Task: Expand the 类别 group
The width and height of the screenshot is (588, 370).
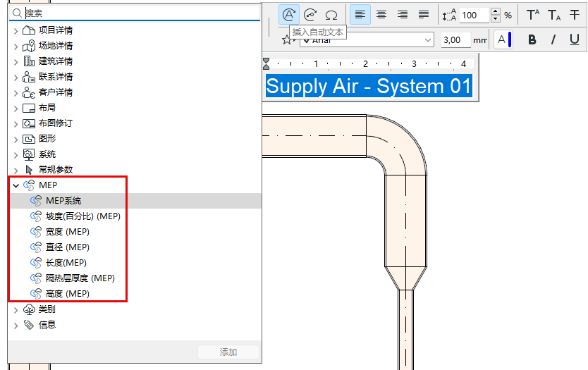Action: (x=16, y=310)
